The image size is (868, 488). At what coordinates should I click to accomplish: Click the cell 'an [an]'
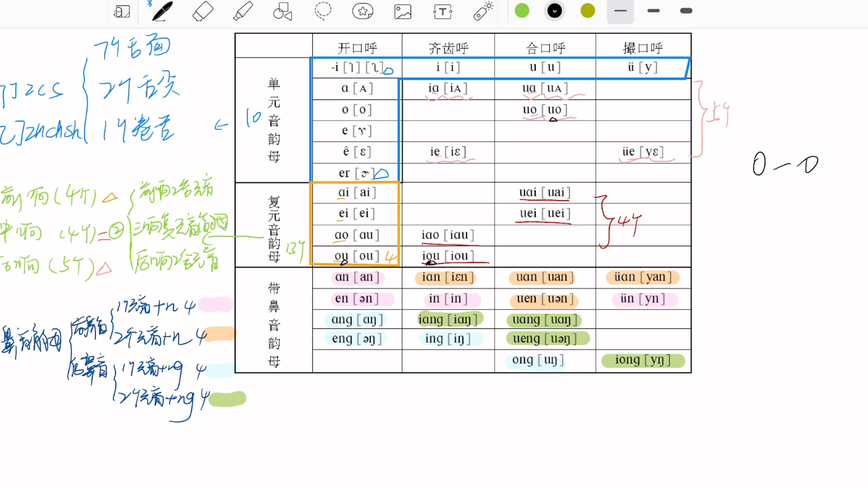click(357, 278)
